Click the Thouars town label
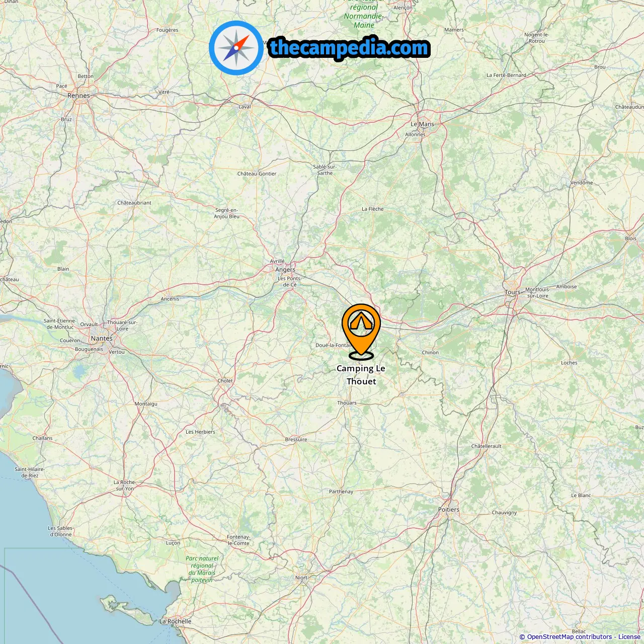The image size is (644, 644). coord(347,403)
